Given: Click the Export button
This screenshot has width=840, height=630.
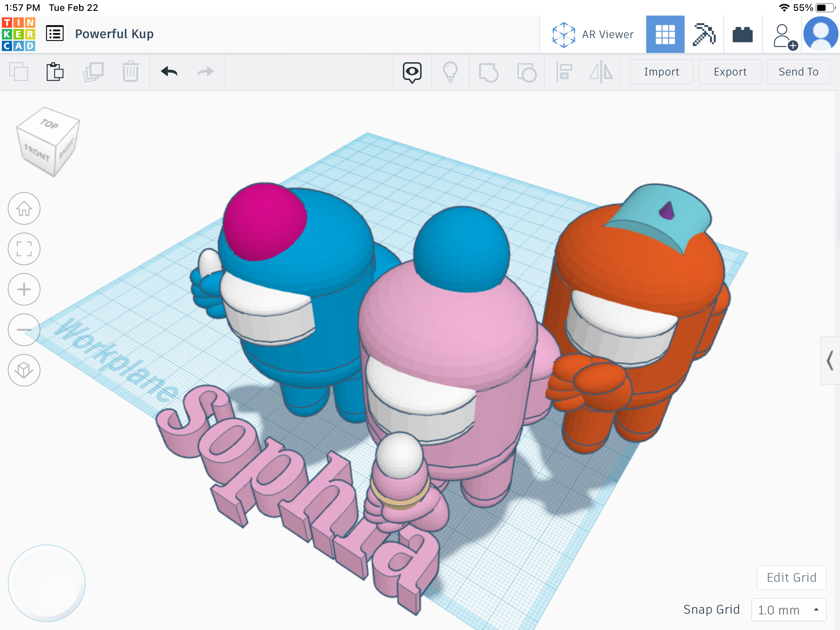Looking at the screenshot, I should 730,72.
